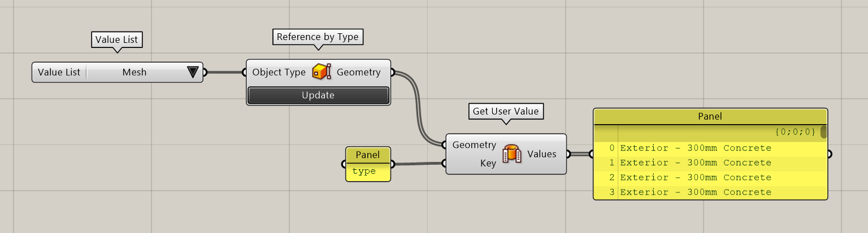Viewport: 868px width, 233px height.
Task: Select the Mesh value in Value List
Action: (x=134, y=72)
